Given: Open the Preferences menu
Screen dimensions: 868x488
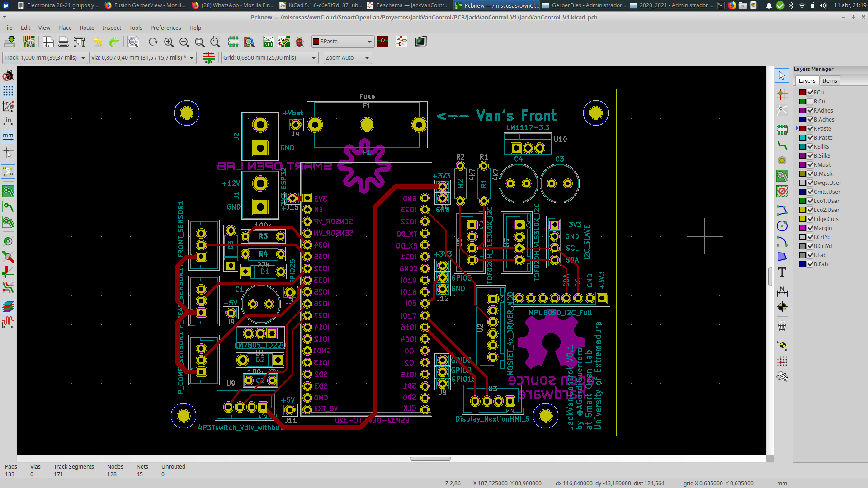Looking at the screenshot, I should tap(165, 28).
